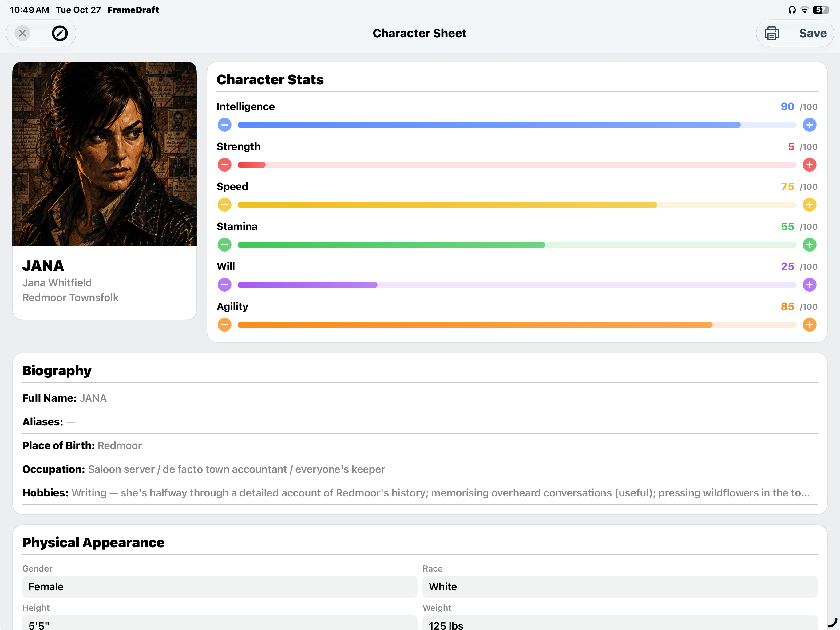Screen dimensions: 840x630
Task: Open the truncated Hobbies row
Action: [x=420, y=492]
